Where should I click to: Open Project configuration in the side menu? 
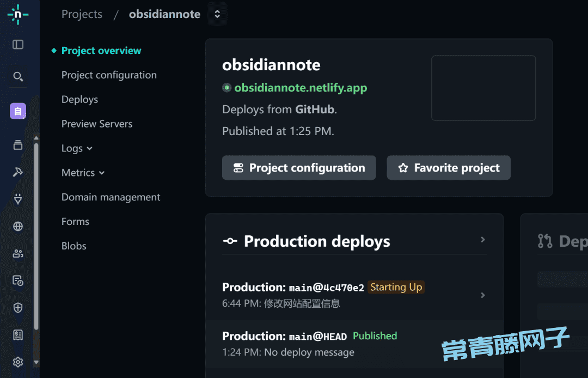pyautogui.click(x=109, y=75)
